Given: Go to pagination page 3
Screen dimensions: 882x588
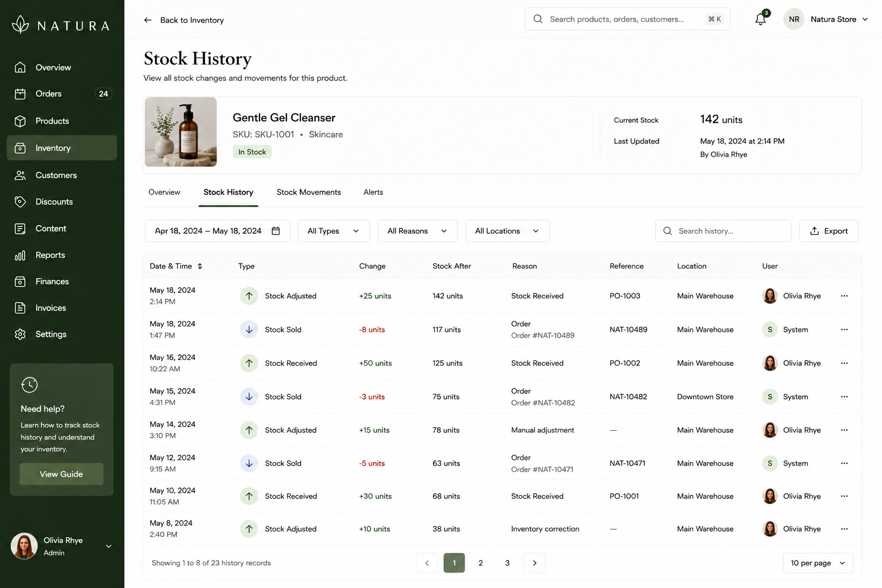Looking at the screenshot, I should [x=507, y=563].
